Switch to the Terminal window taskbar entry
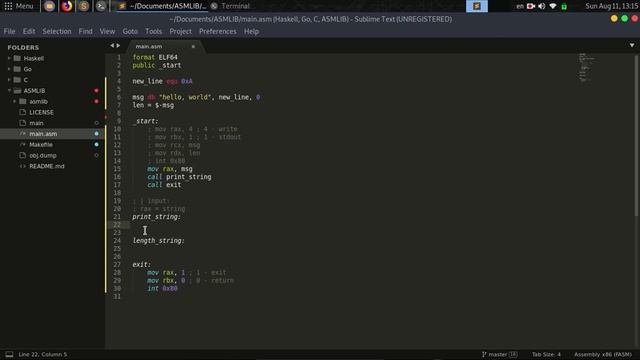640x360 pixels. (230, 6)
